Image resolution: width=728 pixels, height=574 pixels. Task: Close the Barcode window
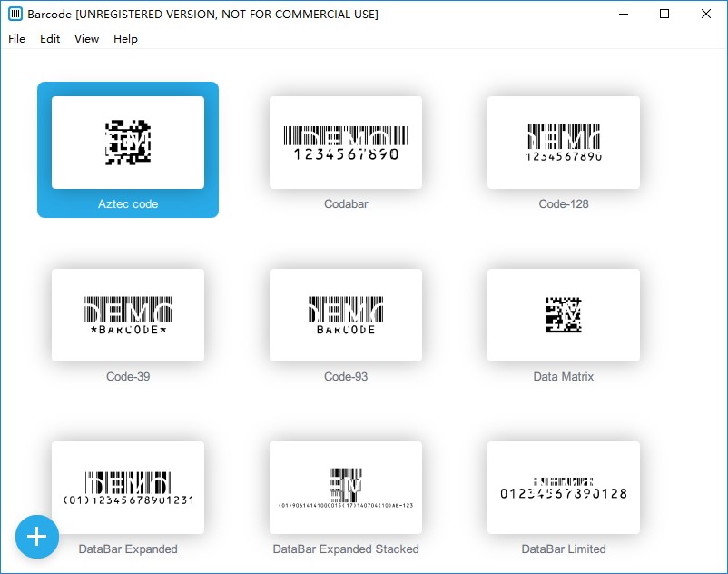point(705,14)
